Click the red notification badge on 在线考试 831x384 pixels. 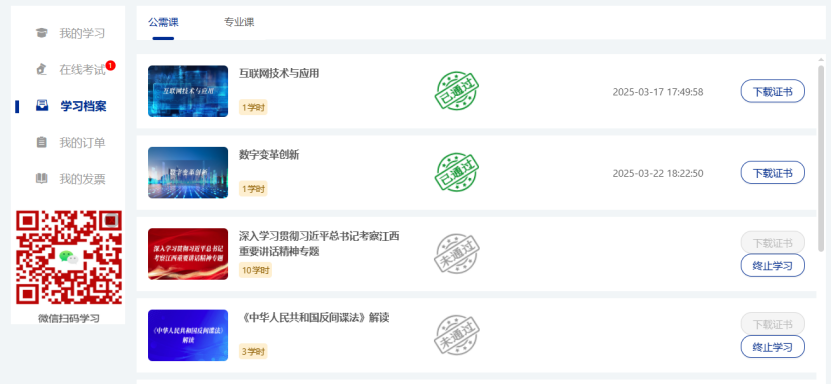(x=110, y=66)
